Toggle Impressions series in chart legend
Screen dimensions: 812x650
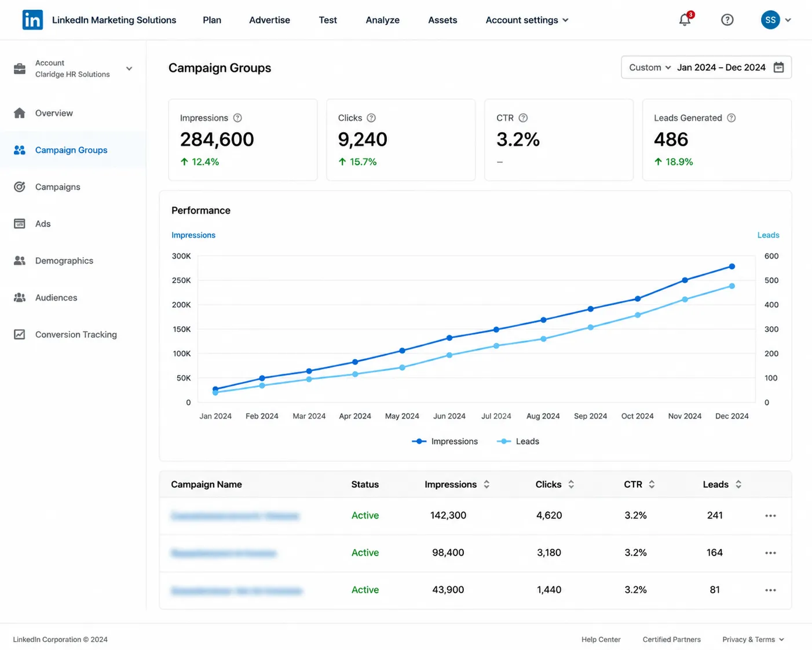pos(445,441)
